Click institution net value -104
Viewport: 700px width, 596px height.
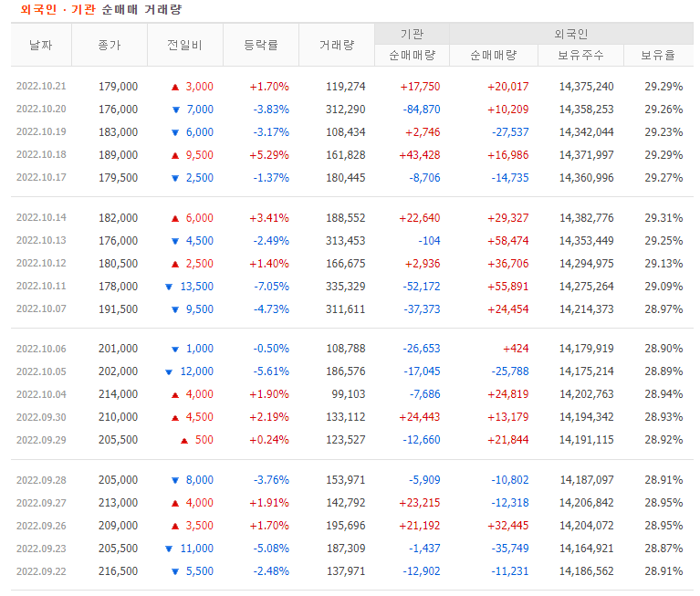(430, 241)
